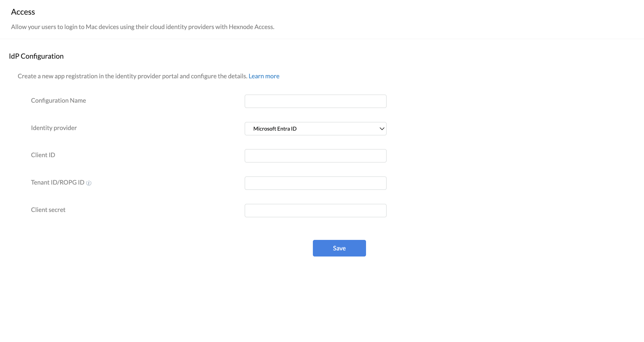Screen dimensions: 644x342
Task: Click the Hexnode Access description sentence
Action: [x=143, y=27]
